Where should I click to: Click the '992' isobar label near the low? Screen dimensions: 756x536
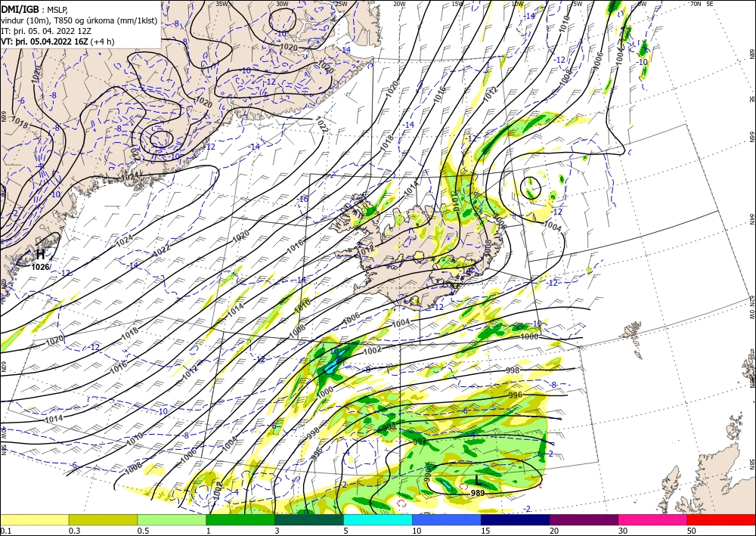[x=420, y=441]
